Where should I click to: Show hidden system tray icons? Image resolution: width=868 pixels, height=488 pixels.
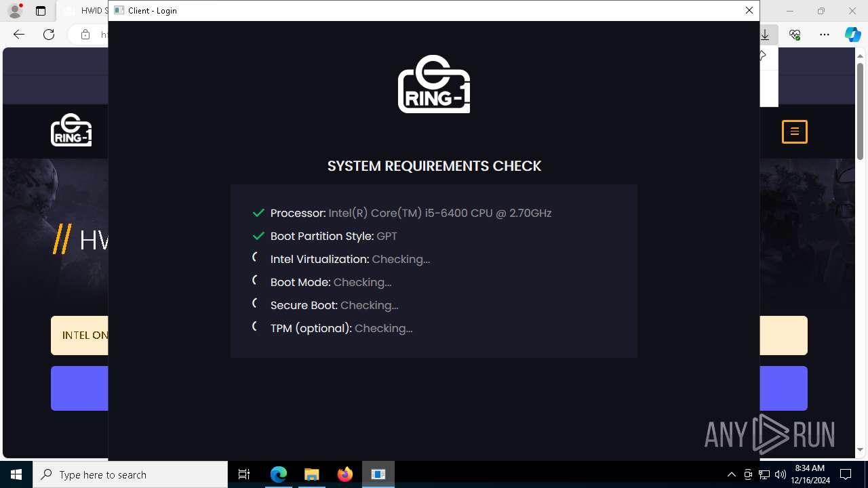pyautogui.click(x=731, y=474)
